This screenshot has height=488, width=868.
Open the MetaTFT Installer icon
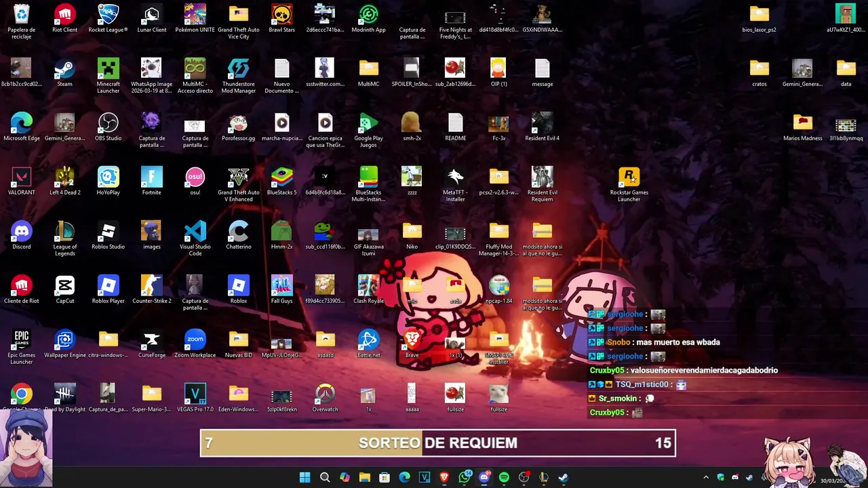(x=455, y=184)
